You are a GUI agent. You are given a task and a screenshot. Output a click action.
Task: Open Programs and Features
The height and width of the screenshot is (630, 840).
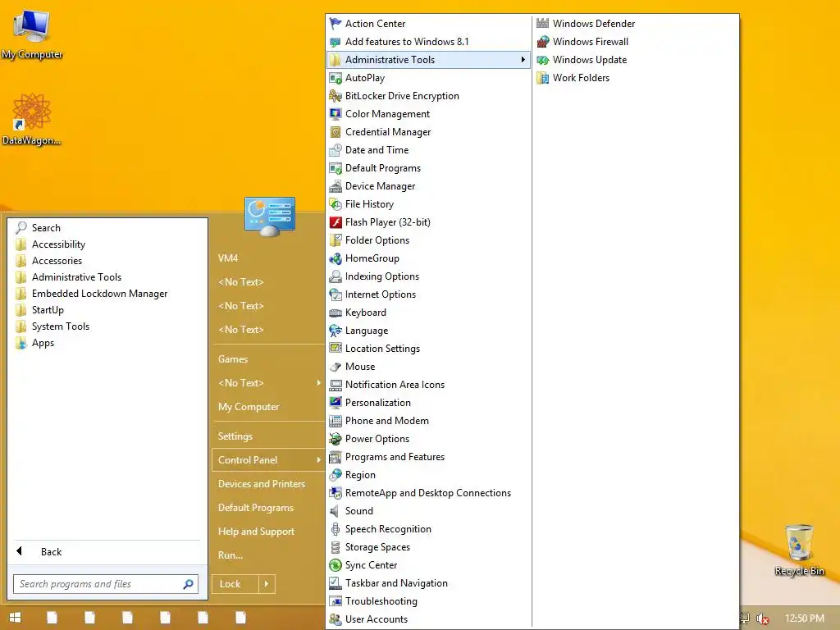(428, 457)
